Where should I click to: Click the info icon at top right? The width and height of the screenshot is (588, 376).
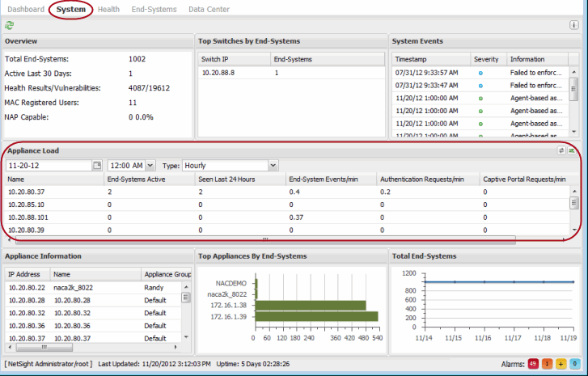point(573,25)
